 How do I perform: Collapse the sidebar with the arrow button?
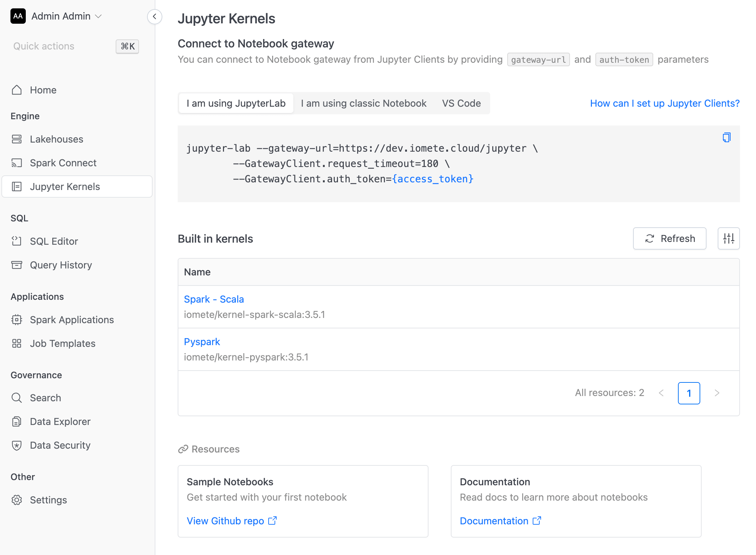coord(155,16)
